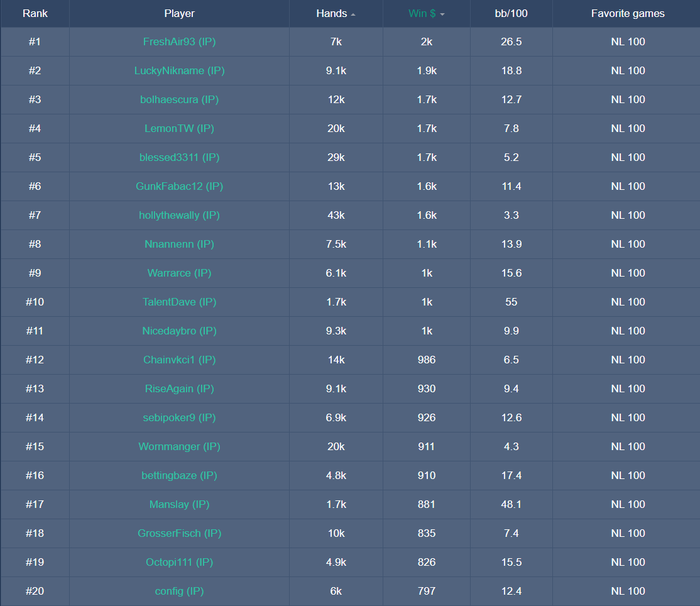700x606 pixels.
Task: Click the Player column header
Action: 179,13
